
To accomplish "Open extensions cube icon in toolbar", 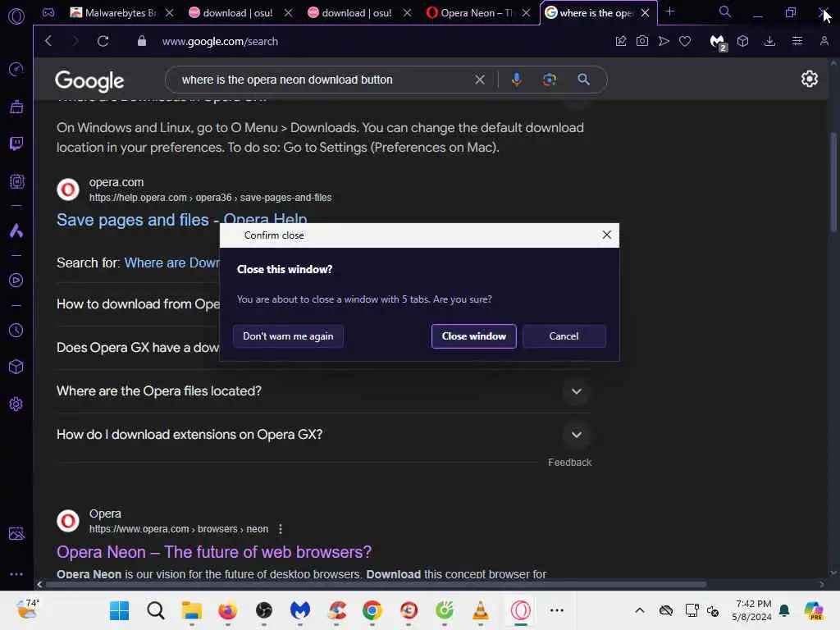I will [x=742, y=41].
